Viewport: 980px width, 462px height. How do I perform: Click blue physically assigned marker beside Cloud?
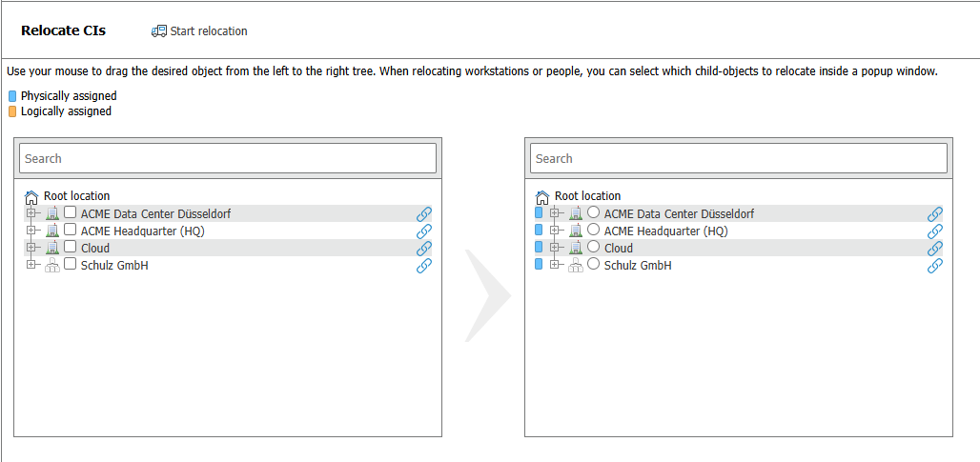tap(540, 248)
